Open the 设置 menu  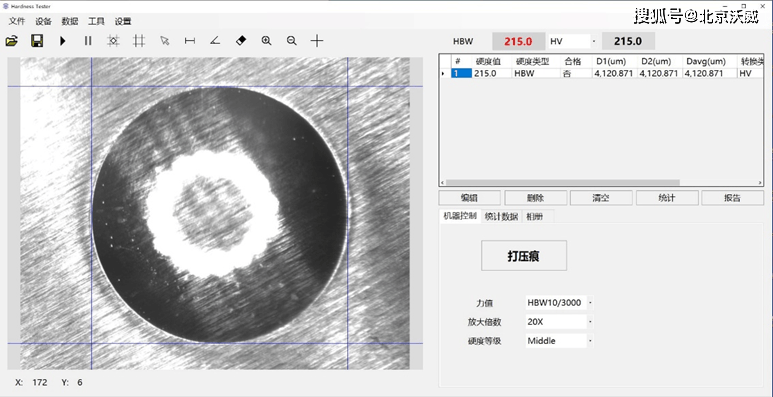(x=123, y=21)
